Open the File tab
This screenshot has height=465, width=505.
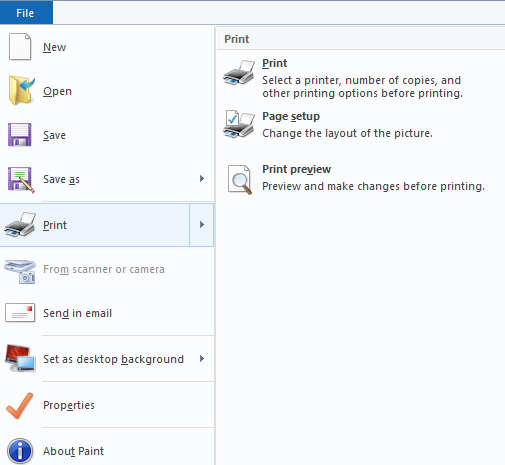(x=26, y=13)
